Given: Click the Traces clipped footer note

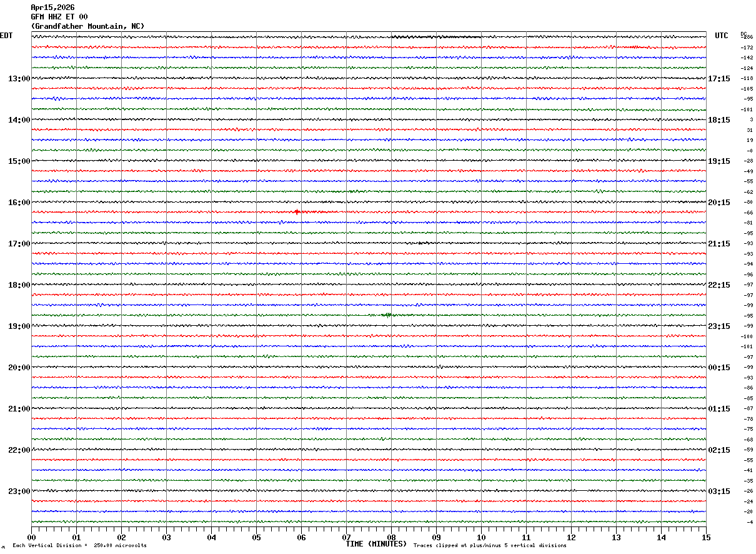Looking at the screenshot, I should pos(490,546).
